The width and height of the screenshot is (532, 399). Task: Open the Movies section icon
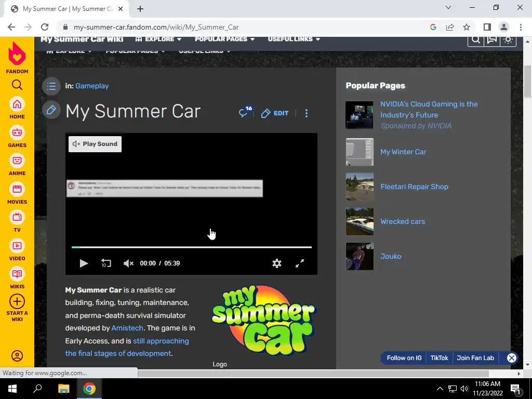[17, 189]
